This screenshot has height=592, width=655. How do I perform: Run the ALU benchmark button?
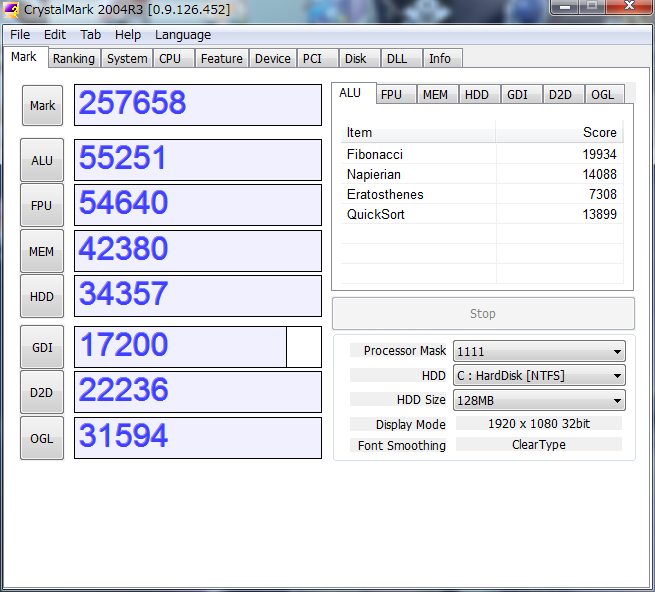(42, 160)
